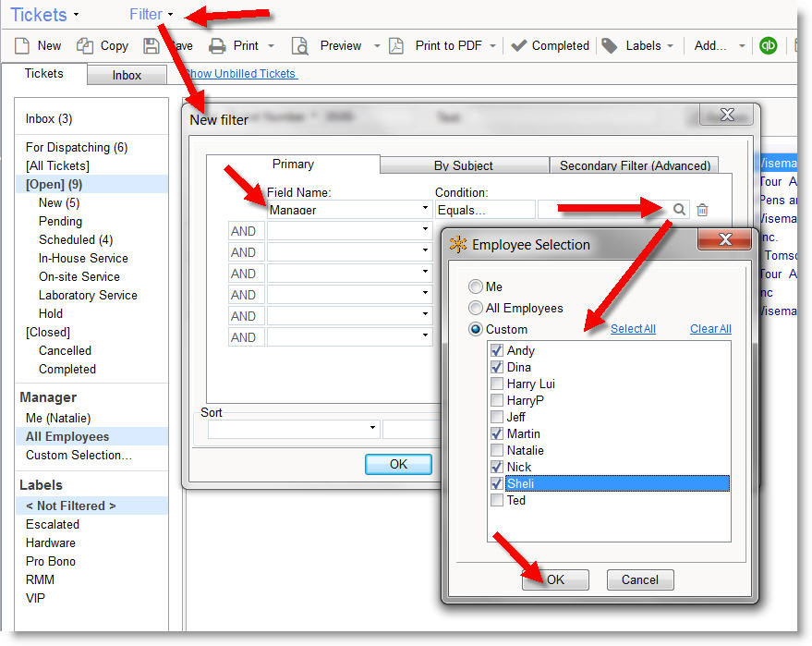Click the QuickBooks green icon
812x646 pixels.
click(768, 45)
